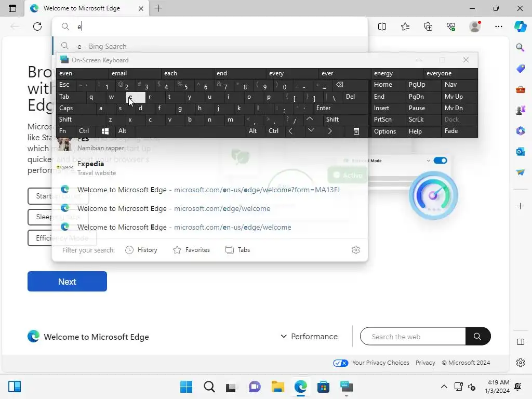Image resolution: width=532 pixels, height=399 pixels.
Task: Click the down arrow key on keyboard
Action: 311,130
